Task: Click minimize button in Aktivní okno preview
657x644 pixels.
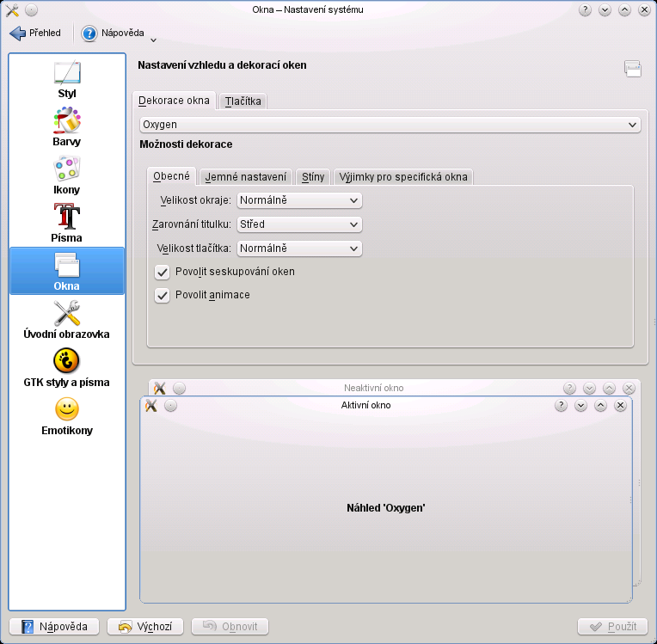Action: click(x=580, y=406)
